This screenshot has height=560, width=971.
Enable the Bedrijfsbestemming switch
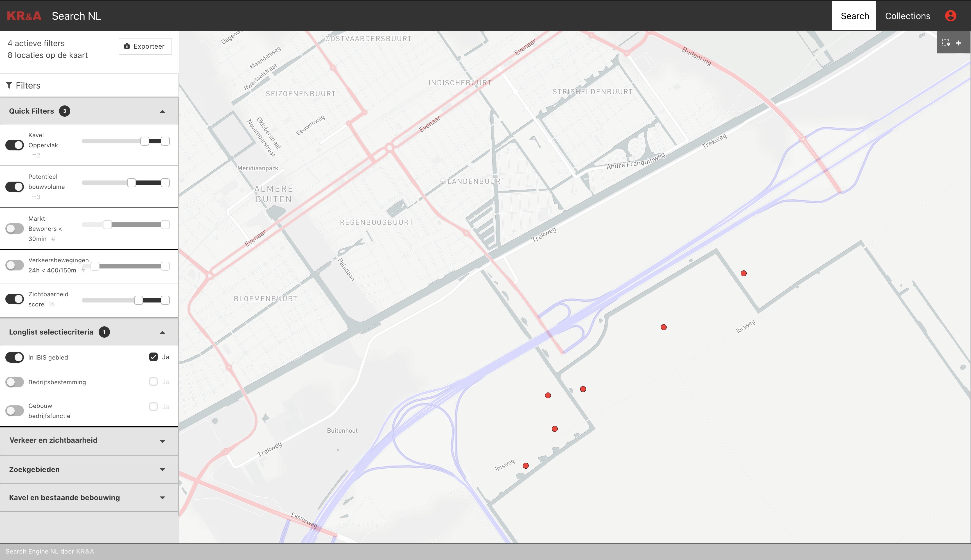tap(15, 382)
